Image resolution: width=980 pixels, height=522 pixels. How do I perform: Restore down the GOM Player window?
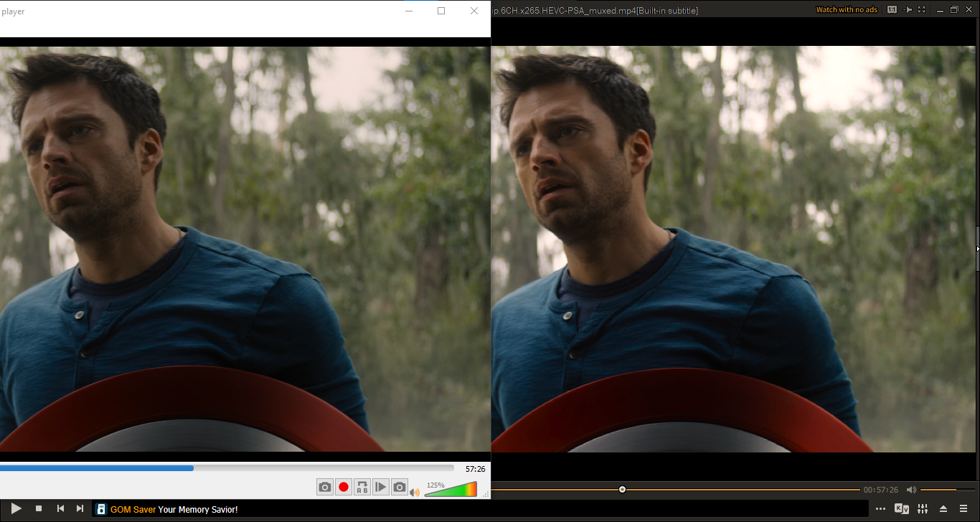coord(954,10)
